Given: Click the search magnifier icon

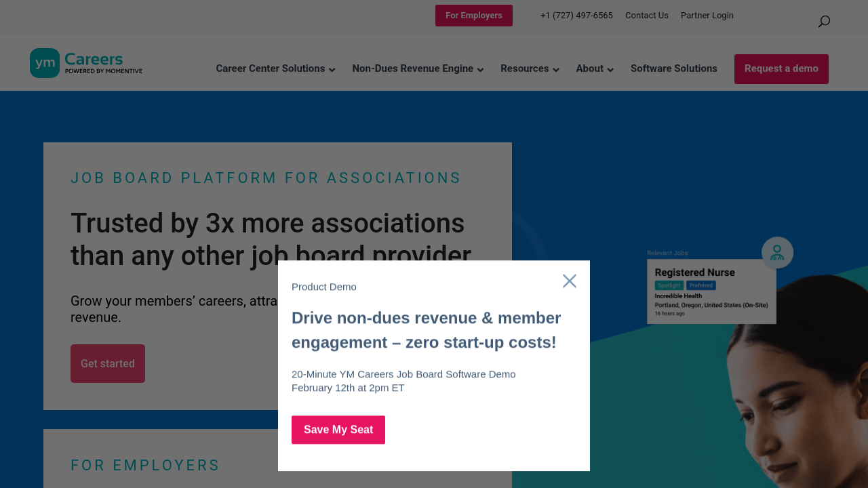Looking at the screenshot, I should point(824,22).
